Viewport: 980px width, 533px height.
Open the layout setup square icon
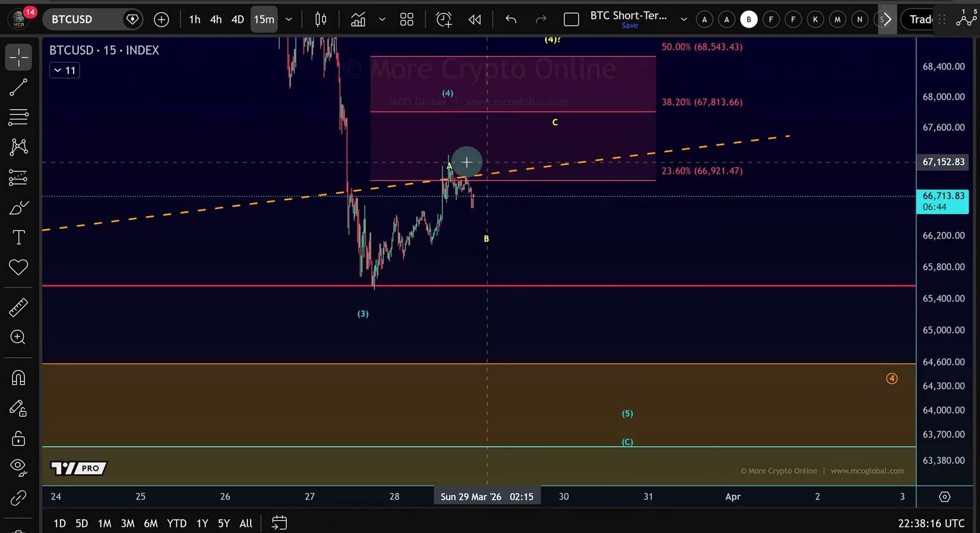(x=571, y=20)
